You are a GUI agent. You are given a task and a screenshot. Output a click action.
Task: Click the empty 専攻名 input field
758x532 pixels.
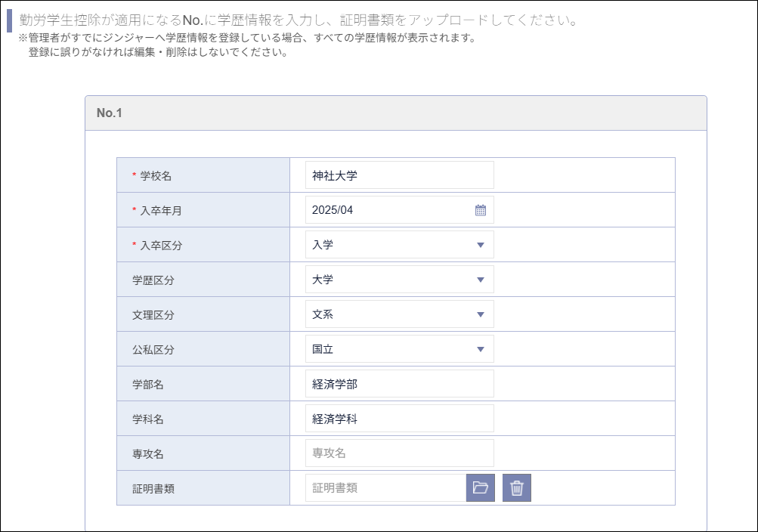pos(399,453)
